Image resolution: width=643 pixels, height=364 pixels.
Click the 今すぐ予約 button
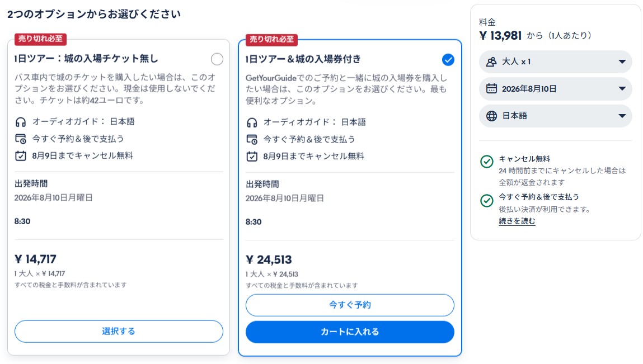(x=350, y=305)
